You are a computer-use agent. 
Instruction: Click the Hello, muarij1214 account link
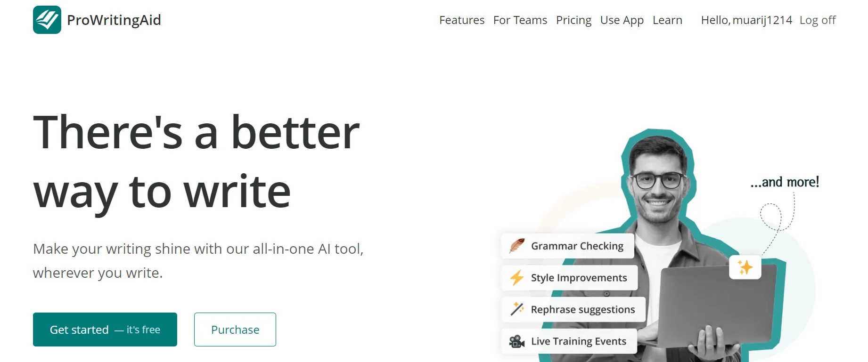pos(746,20)
